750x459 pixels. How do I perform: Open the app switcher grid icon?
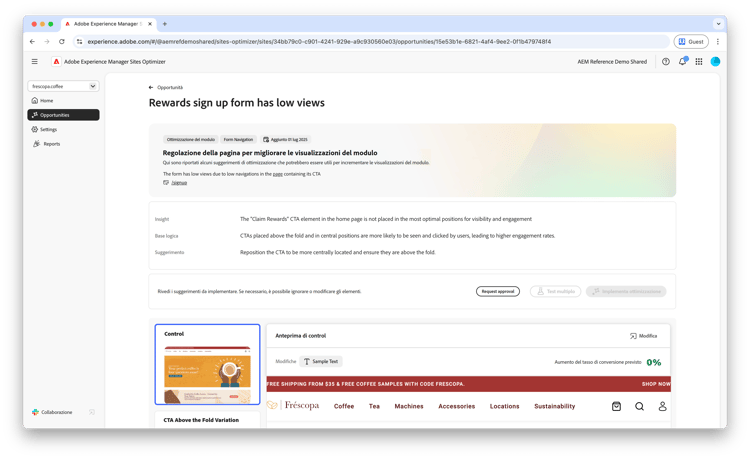[x=699, y=62]
